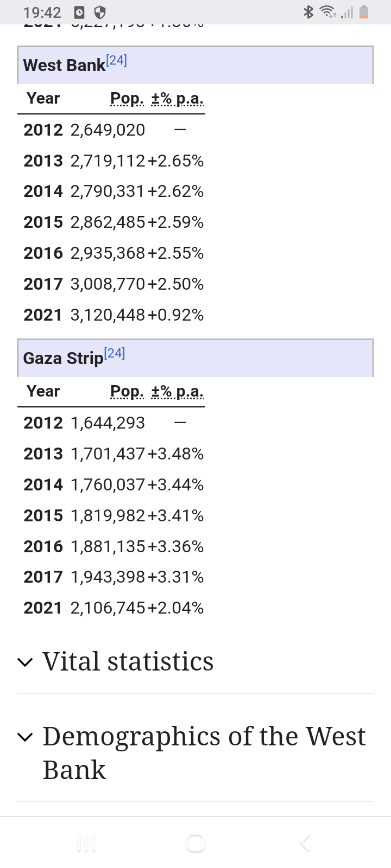Tap the shield icon in status bar

click(100, 12)
